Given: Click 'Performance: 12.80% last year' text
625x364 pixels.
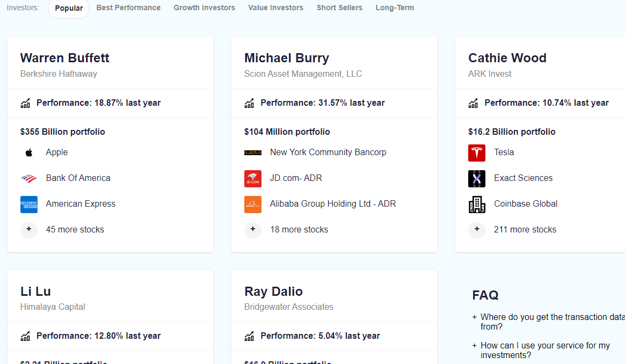Looking at the screenshot, I should tap(98, 336).
